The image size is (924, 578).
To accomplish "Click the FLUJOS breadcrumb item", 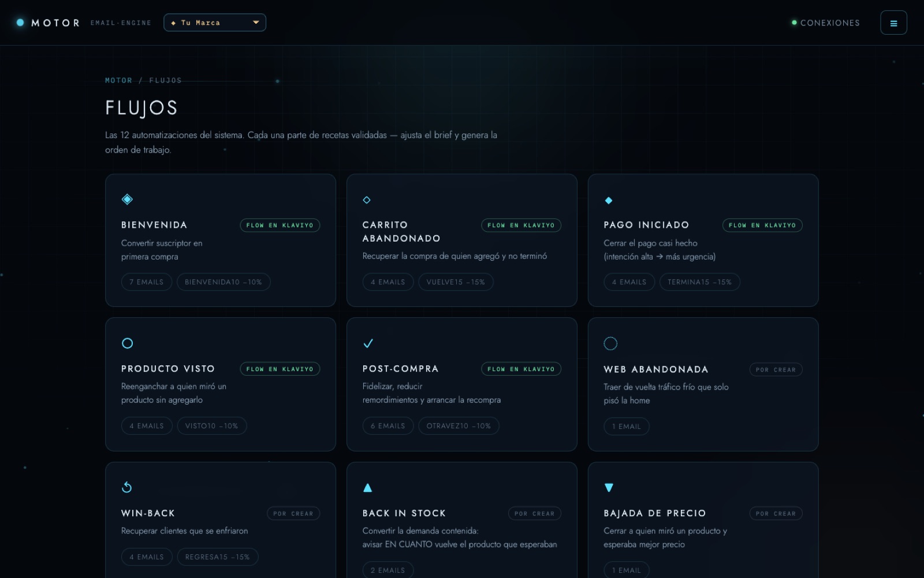I will click(165, 80).
